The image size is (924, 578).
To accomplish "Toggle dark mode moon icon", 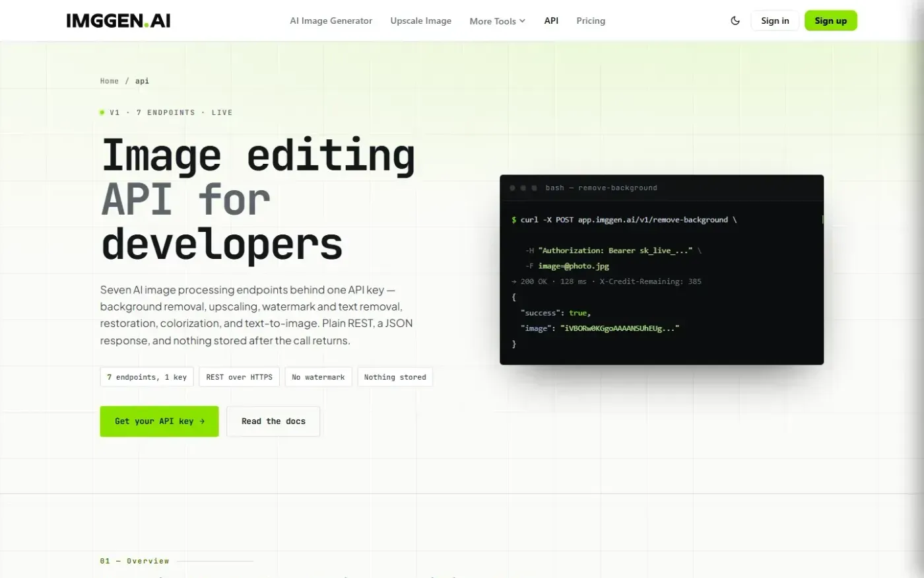I will click(x=735, y=20).
